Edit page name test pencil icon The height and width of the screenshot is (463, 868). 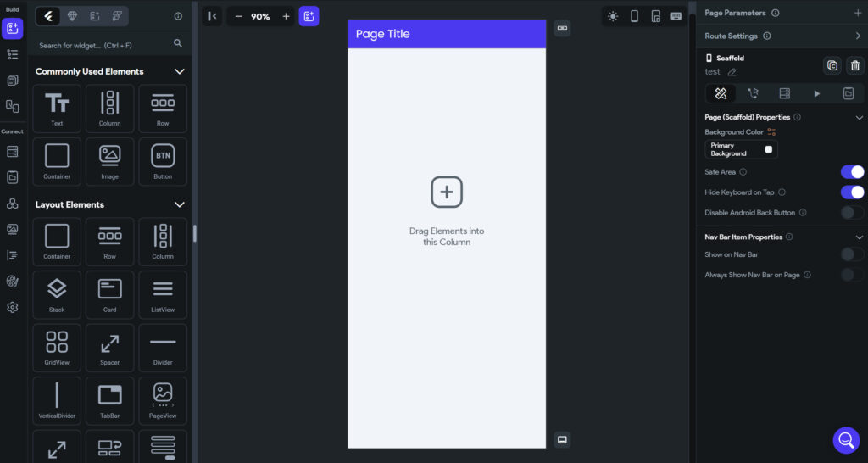(732, 72)
